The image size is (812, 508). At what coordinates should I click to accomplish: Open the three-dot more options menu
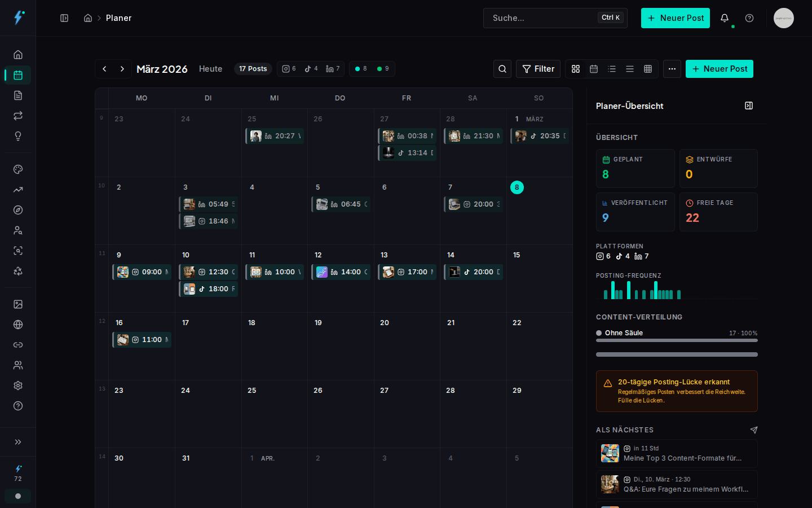(672, 69)
